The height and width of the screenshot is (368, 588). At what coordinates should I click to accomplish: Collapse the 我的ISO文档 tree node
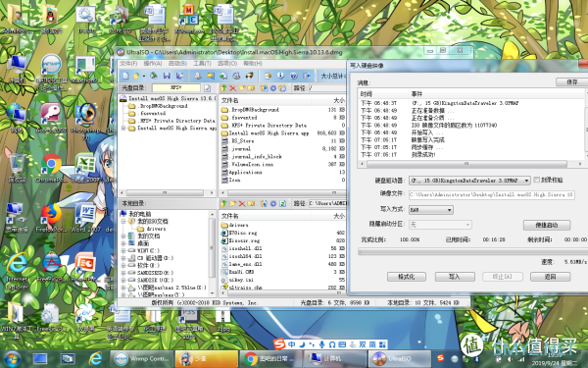pos(123,221)
